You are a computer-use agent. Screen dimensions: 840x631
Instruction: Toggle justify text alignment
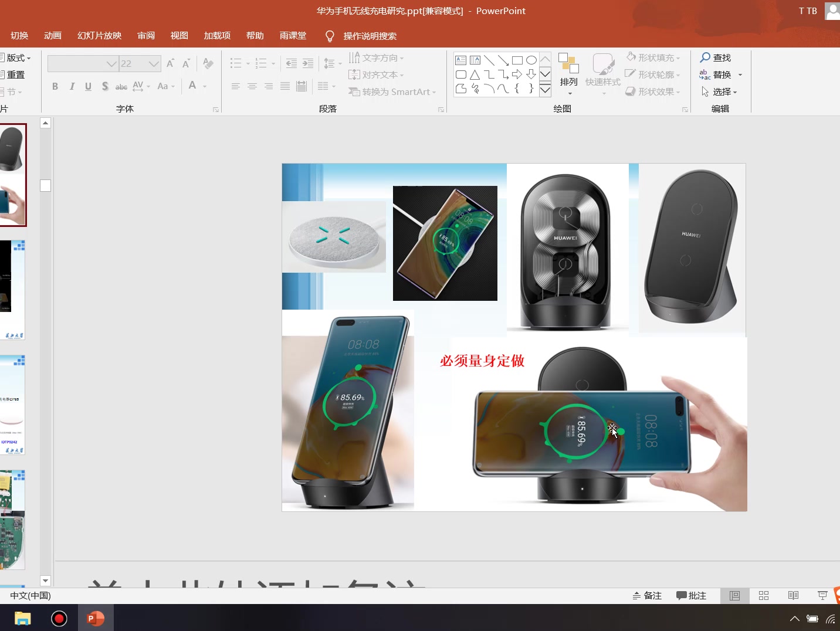285,86
